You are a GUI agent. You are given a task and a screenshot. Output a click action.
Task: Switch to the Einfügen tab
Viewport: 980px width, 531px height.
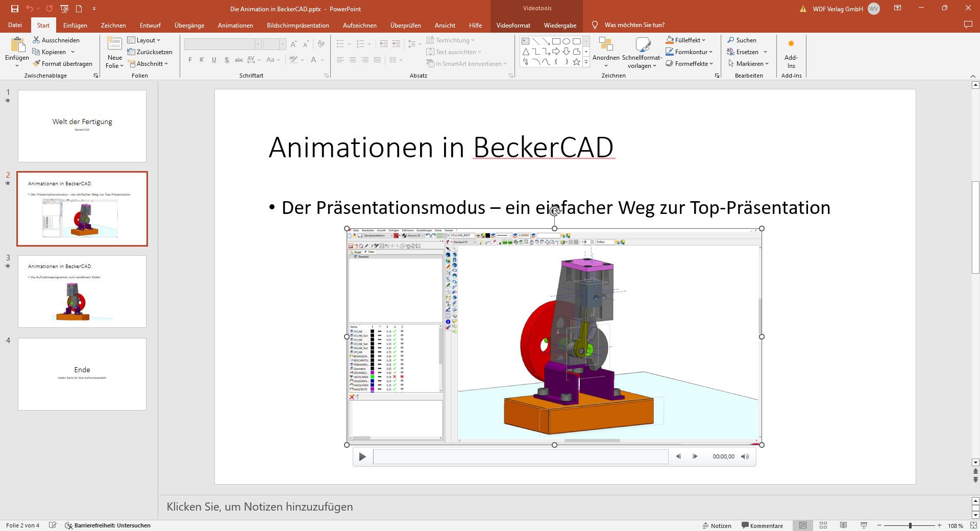(75, 25)
